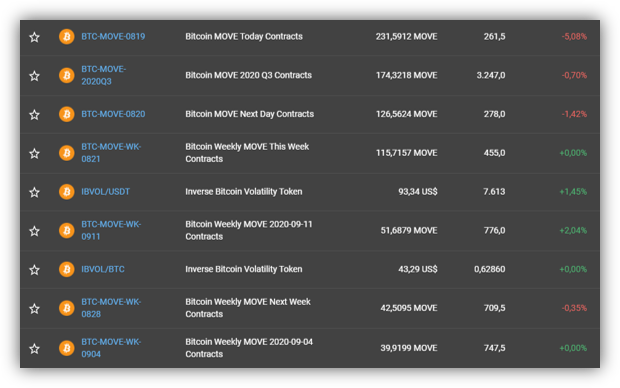Click 'Bitcoin Weekly MOVE Next Week Contracts'
The image size is (620, 388).
pos(248,308)
